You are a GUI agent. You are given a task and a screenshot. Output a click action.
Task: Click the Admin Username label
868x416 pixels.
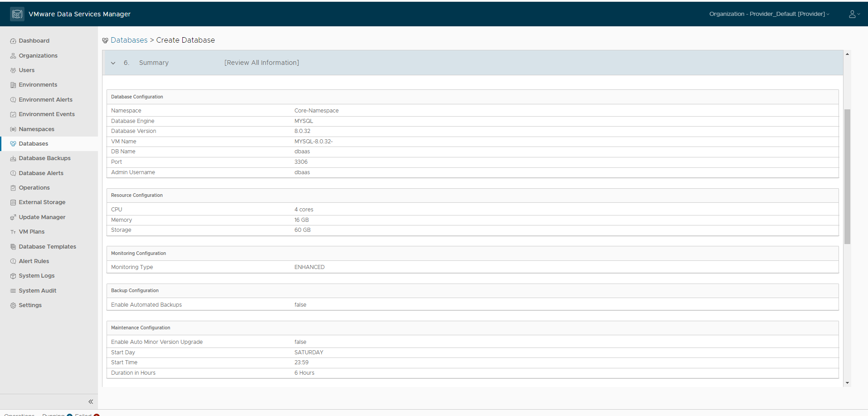133,172
